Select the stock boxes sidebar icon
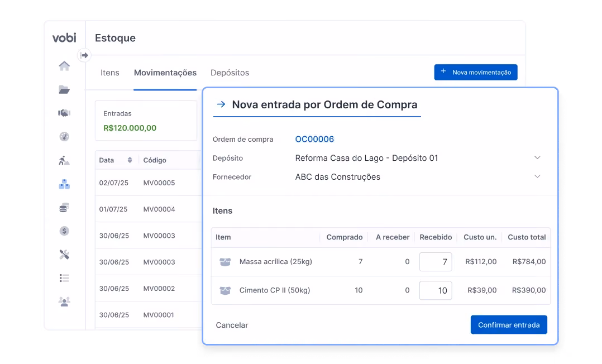Screen dimensions: 602x364 click(64, 184)
